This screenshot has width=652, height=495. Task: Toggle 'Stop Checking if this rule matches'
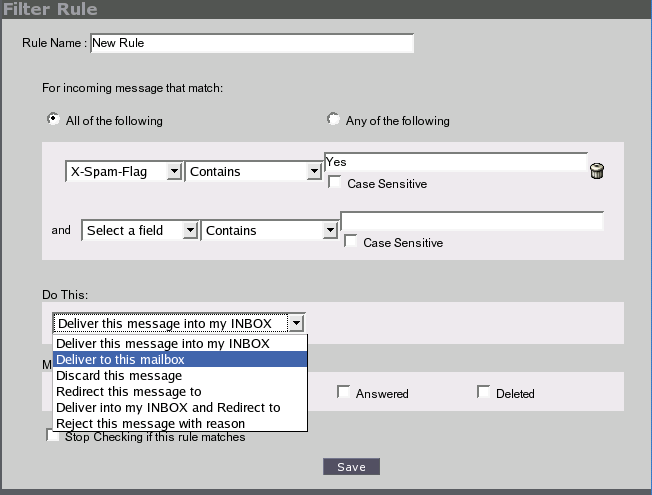[52, 435]
